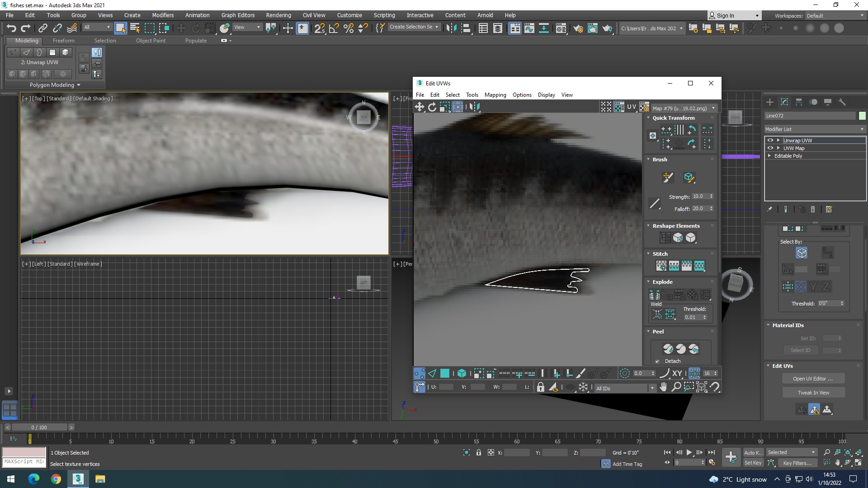Click the Paint Move brush icon
The image size is (868, 488).
pyautogui.click(x=668, y=177)
